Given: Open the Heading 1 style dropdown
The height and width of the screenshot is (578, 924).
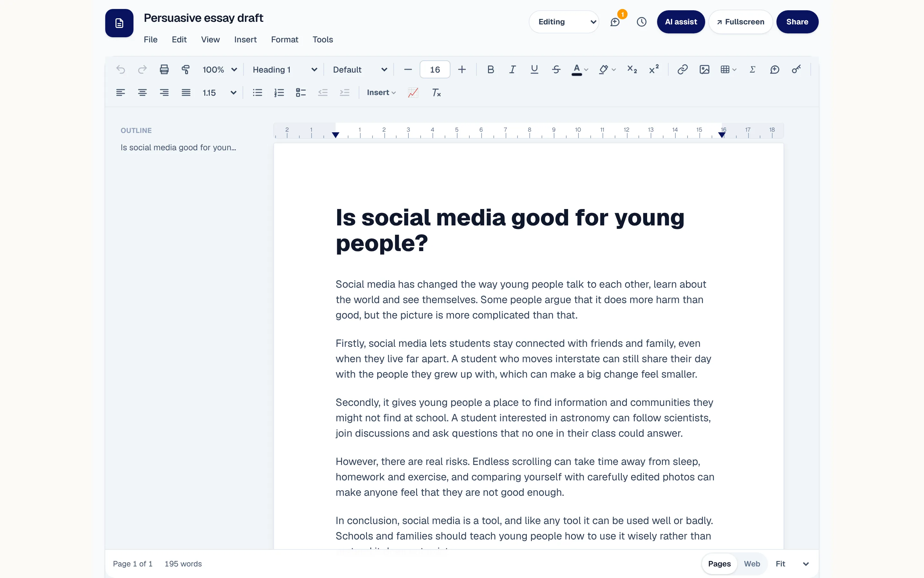Looking at the screenshot, I should (285, 70).
